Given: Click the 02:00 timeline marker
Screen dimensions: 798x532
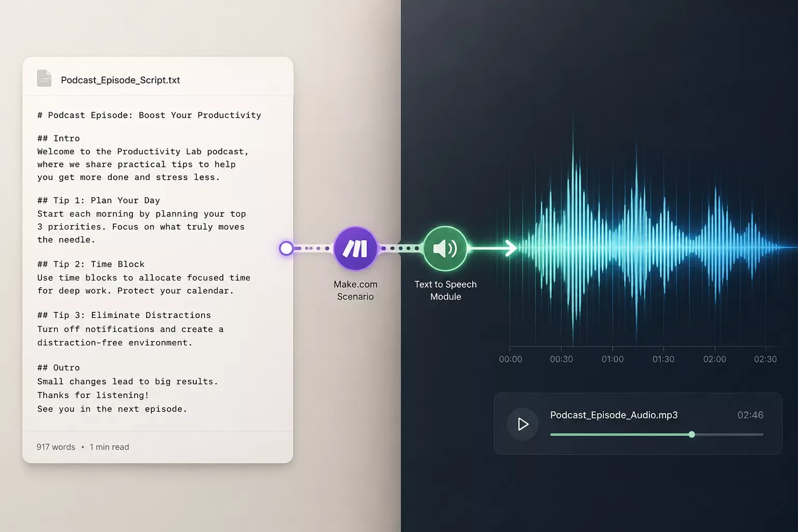Looking at the screenshot, I should (714, 359).
